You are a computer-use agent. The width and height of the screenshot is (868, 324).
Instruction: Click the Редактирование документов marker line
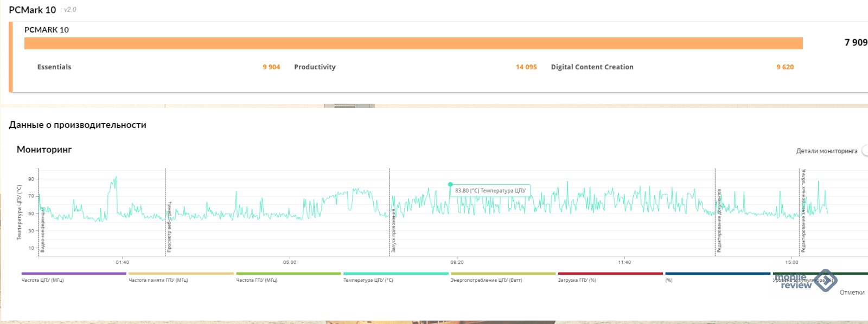[716, 217]
